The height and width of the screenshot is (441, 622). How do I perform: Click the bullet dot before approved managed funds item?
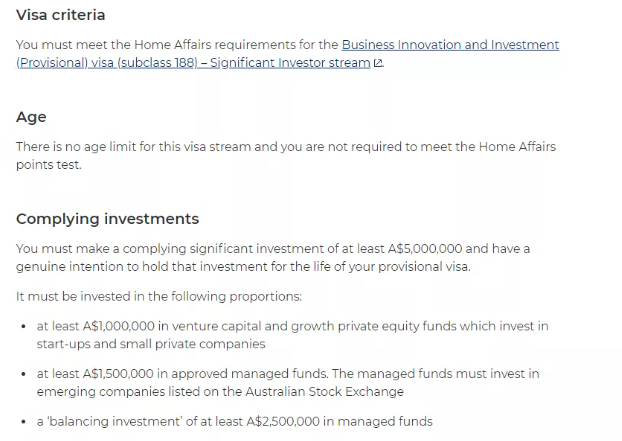coord(23,375)
